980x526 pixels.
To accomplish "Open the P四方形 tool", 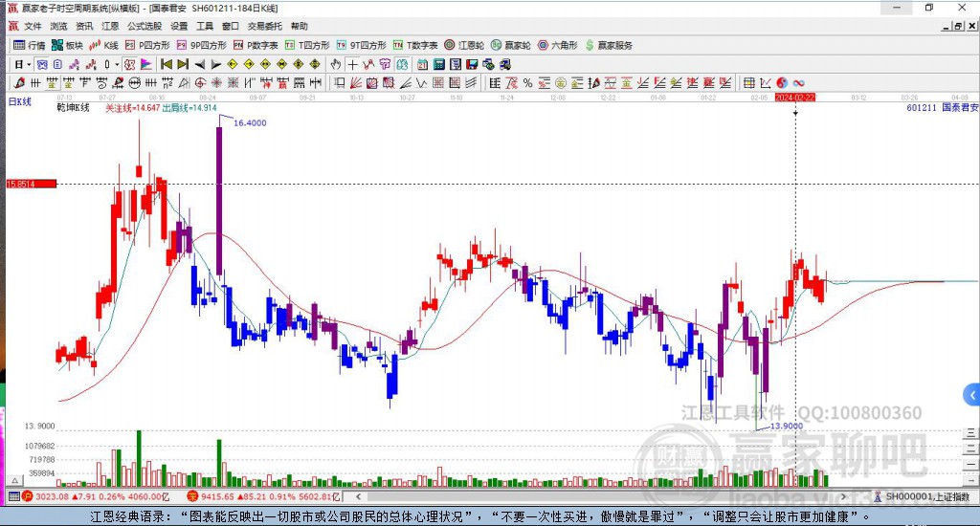I will (147, 45).
